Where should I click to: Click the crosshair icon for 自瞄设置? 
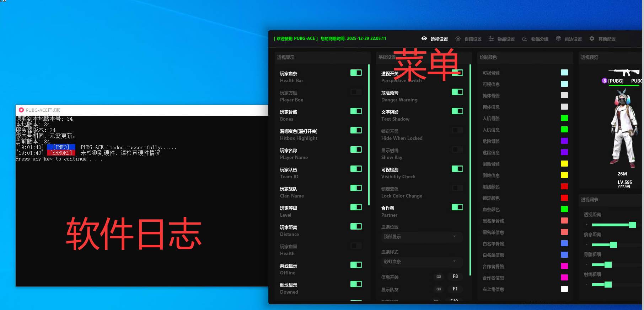(x=458, y=39)
